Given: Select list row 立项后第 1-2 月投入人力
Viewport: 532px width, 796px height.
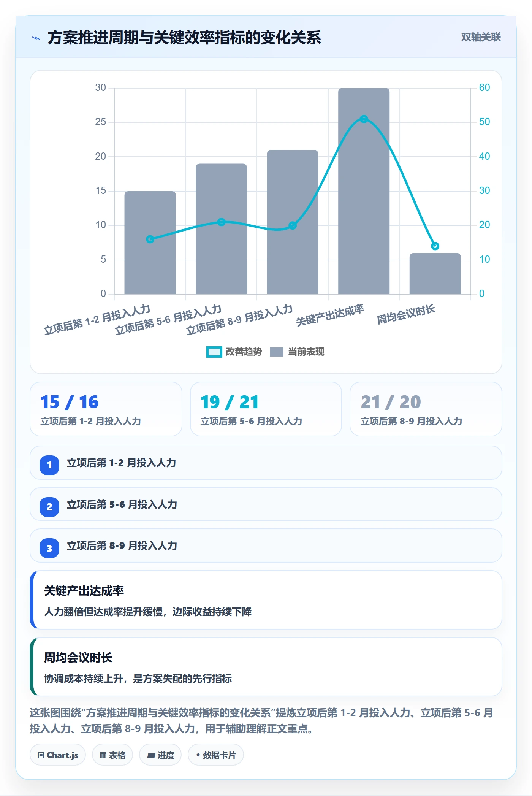Looking at the screenshot, I should (266, 463).
